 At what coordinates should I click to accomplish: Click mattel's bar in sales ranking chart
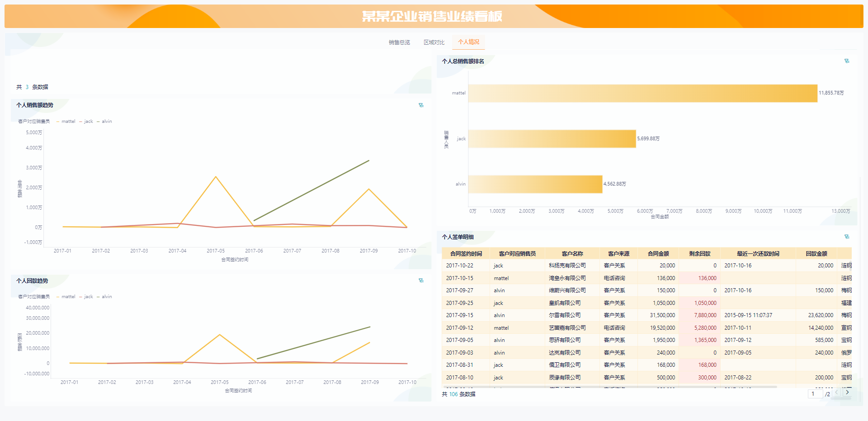[x=642, y=94]
